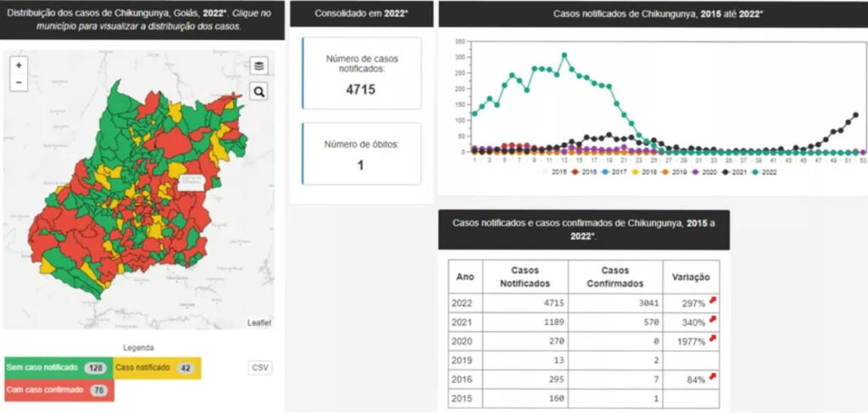868x413 pixels.
Task: Zoom in on the Goiás map
Action: [19, 65]
